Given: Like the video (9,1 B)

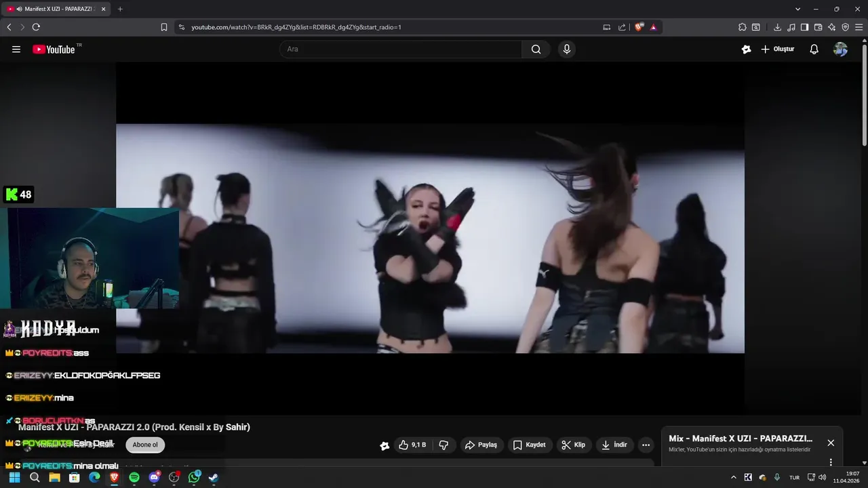Looking at the screenshot, I should tap(412, 445).
